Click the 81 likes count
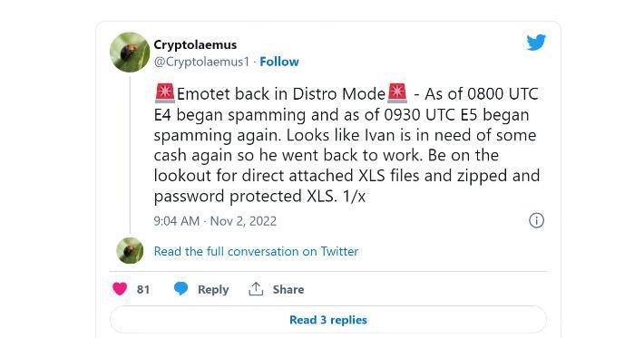This screenshot has height=338, width=644. (143, 290)
